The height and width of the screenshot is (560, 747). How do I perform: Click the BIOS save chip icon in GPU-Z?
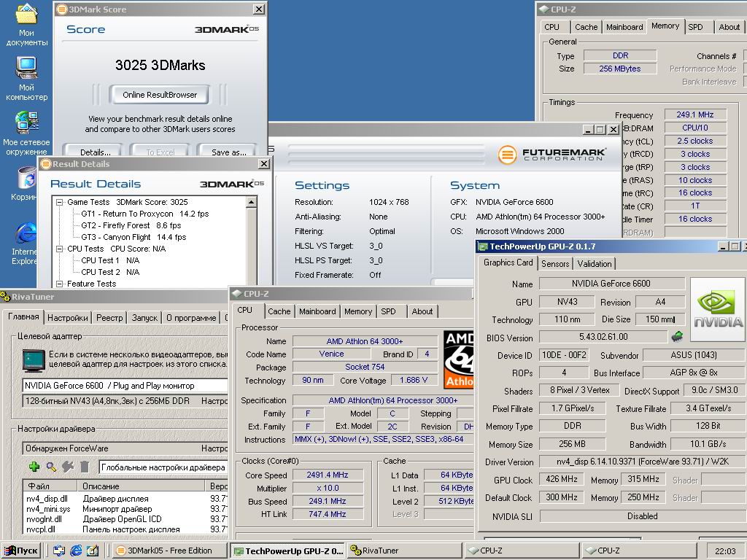(x=677, y=337)
